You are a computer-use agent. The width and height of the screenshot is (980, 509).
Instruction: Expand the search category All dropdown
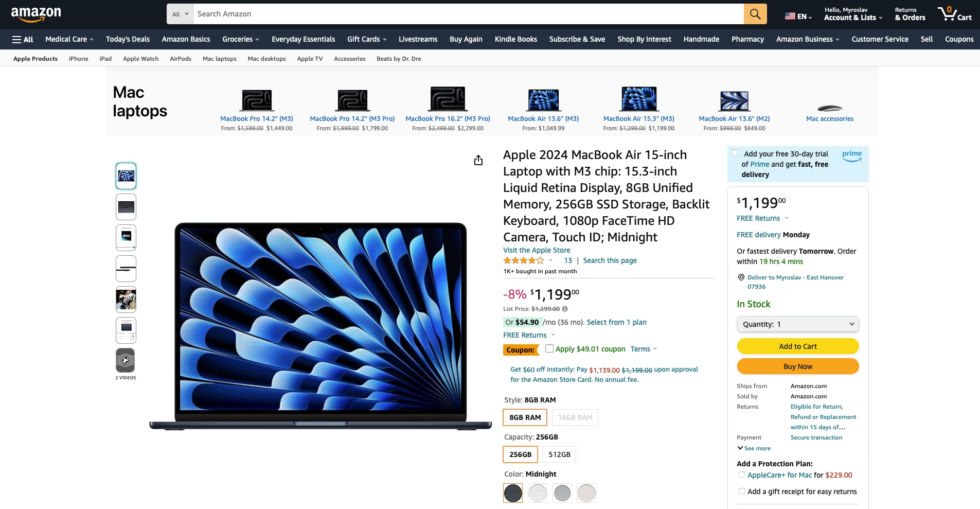[180, 14]
